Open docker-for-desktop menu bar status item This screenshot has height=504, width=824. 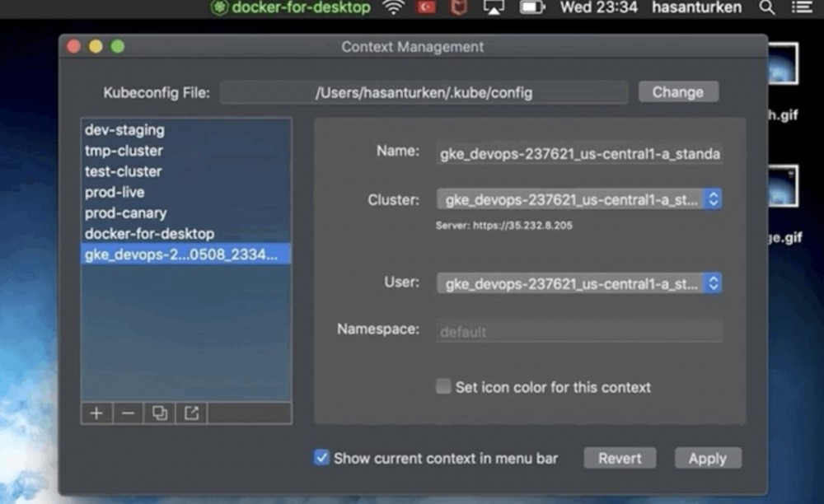[x=291, y=7]
